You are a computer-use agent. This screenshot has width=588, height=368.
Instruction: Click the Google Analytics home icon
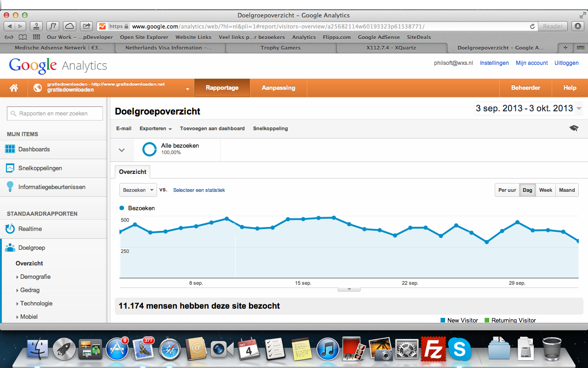(14, 88)
